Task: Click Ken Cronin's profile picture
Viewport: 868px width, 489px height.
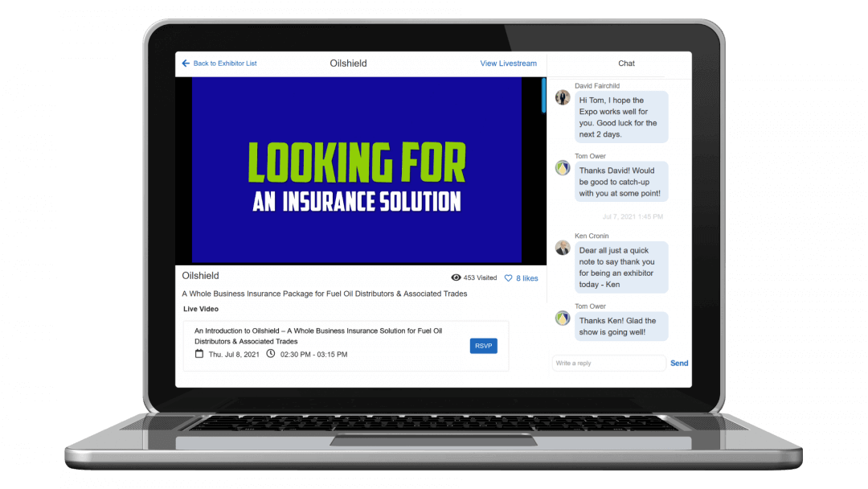Action: click(563, 248)
